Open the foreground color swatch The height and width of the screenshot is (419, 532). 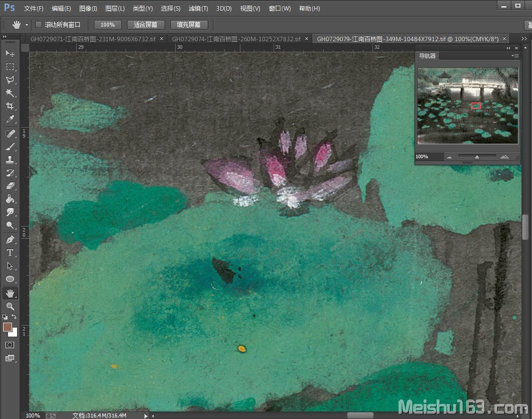tap(7, 327)
